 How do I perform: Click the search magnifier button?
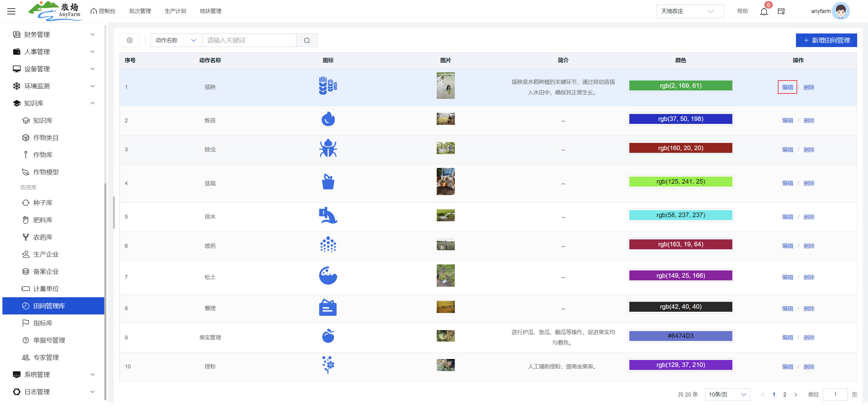[306, 40]
